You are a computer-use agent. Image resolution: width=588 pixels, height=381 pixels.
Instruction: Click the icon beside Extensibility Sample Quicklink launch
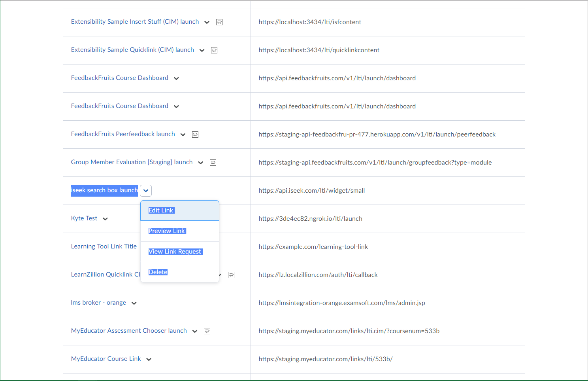coord(214,50)
